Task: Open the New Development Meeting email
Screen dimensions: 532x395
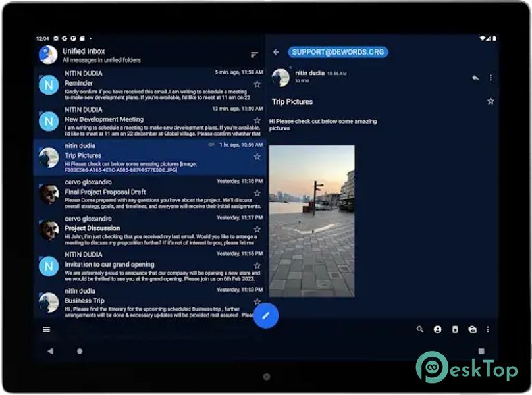Action: [x=150, y=121]
